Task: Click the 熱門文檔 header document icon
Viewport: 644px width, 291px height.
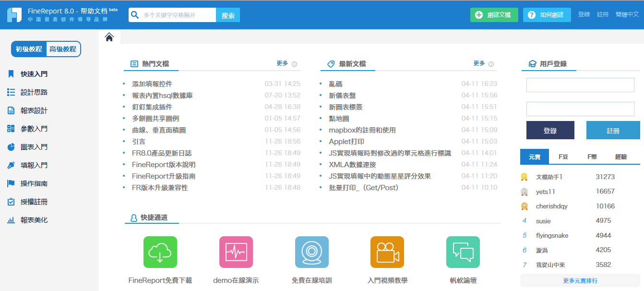Action: (x=134, y=64)
